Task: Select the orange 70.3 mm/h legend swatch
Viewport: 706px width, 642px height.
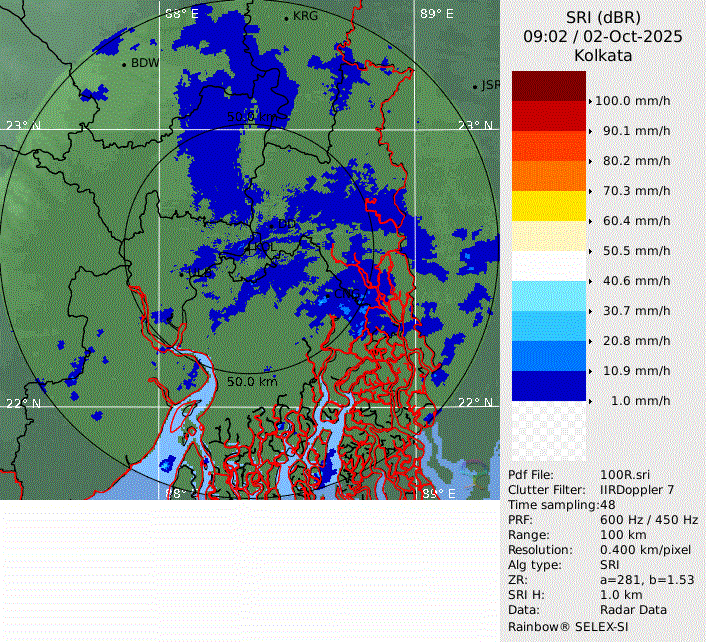Action: point(549,176)
